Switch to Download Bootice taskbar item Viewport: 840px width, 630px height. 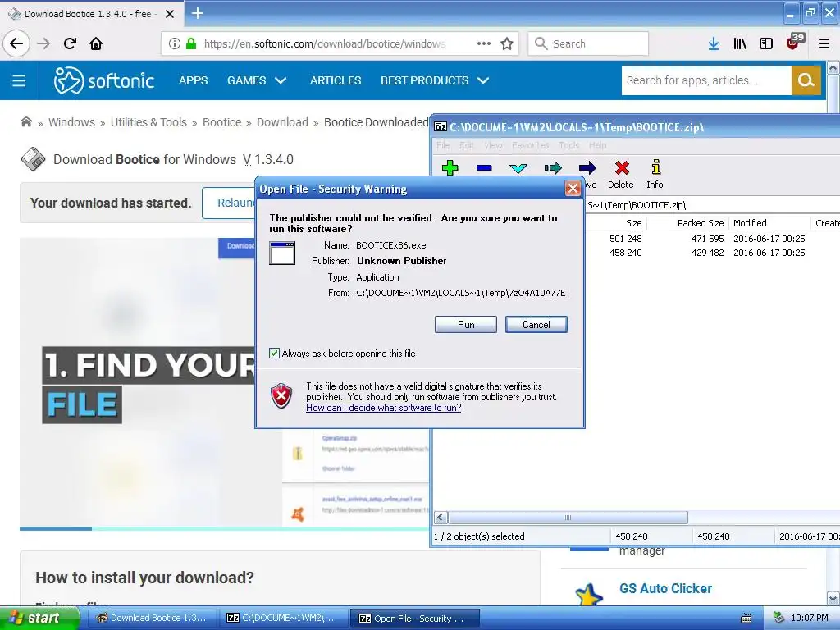point(152,619)
